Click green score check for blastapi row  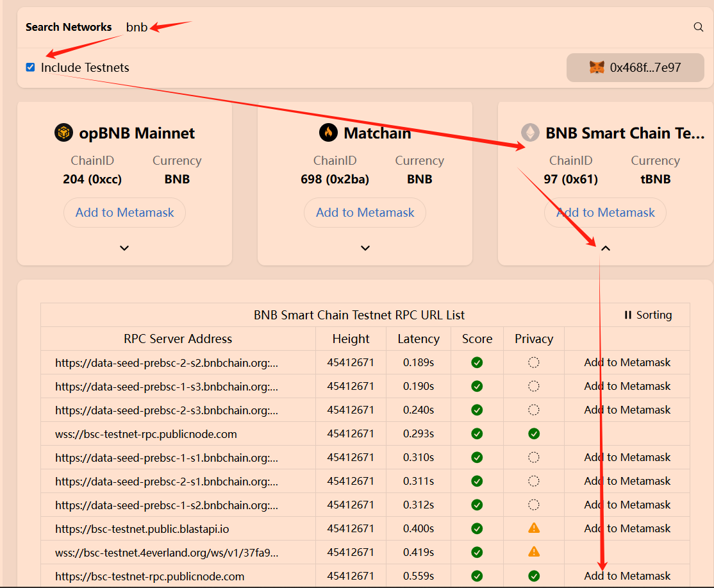pyautogui.click(x=477, y=528)
